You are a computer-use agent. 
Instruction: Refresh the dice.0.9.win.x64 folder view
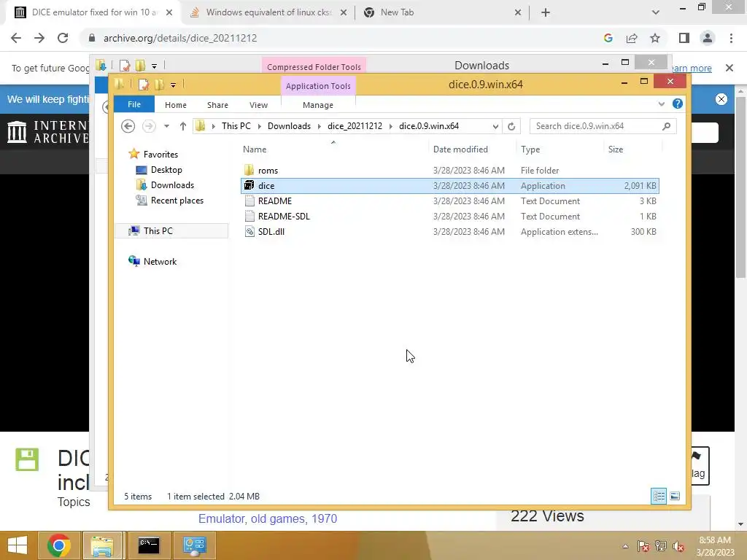511,126
